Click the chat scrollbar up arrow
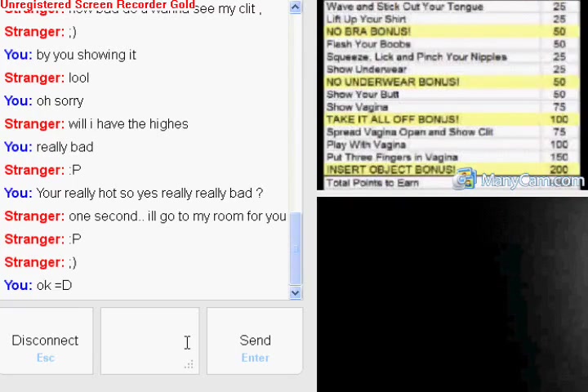The height and width of the screenshot is (392, 588). [296, 7]
